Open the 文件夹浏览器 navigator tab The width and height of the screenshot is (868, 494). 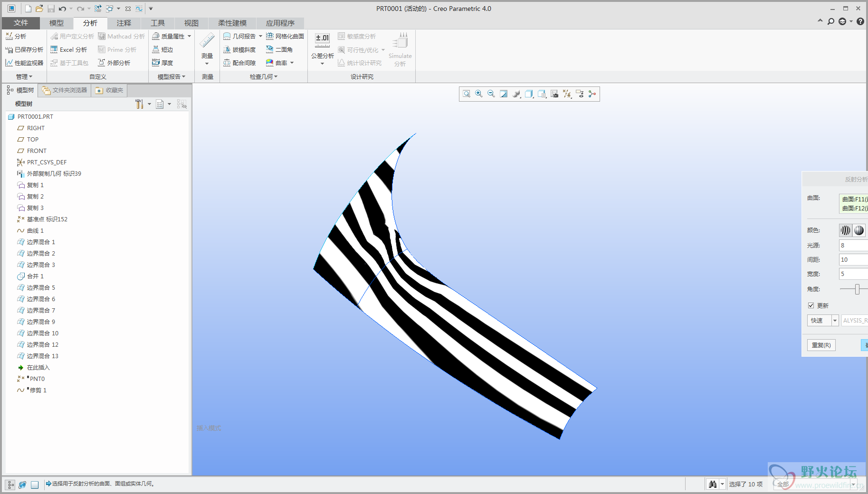[x=65, y=90]
